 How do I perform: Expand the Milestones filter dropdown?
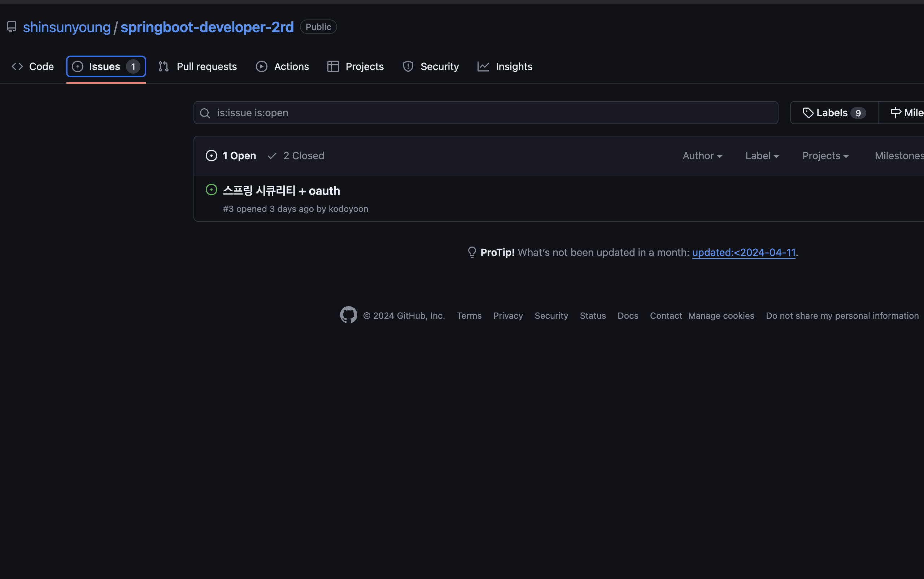[x=899, y=156]
